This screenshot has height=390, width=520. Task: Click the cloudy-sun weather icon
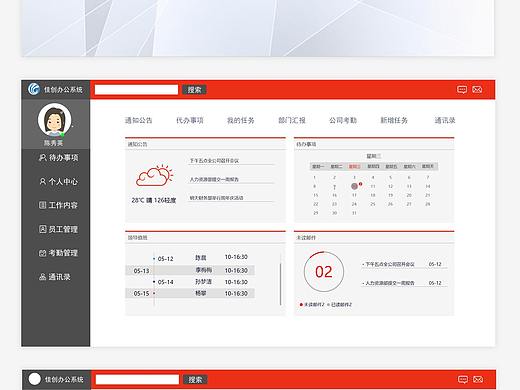tap(155, 175)
